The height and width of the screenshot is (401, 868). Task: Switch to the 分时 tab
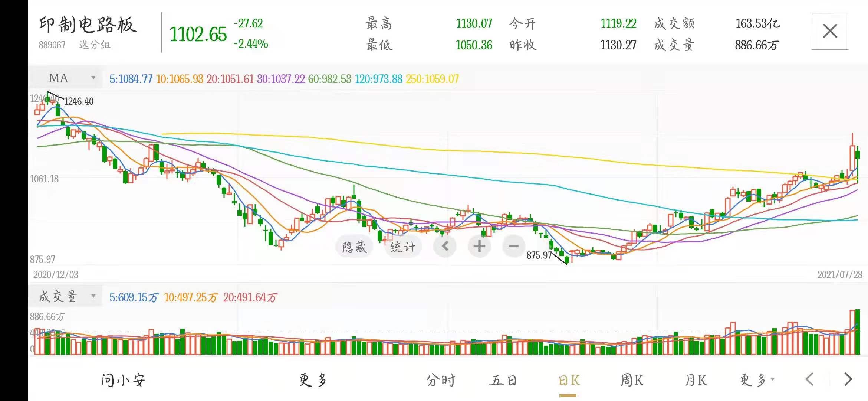coord(440,380)
